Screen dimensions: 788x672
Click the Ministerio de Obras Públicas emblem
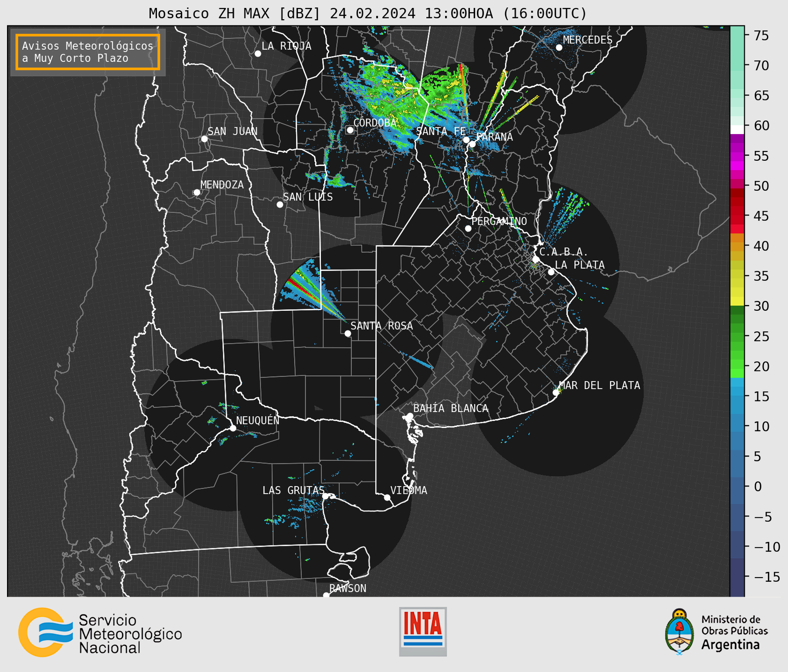(679, 631)
